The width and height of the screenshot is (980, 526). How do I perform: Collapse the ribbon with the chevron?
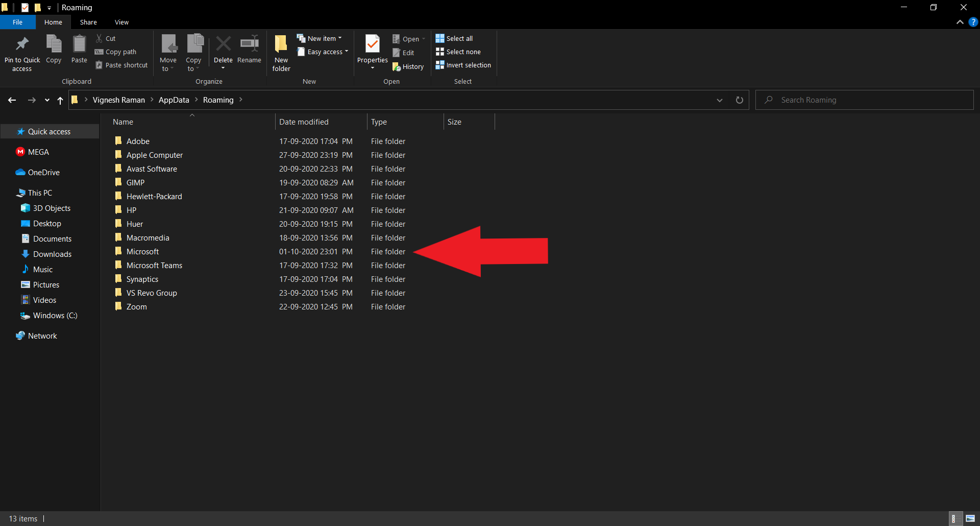click(960, 22)
